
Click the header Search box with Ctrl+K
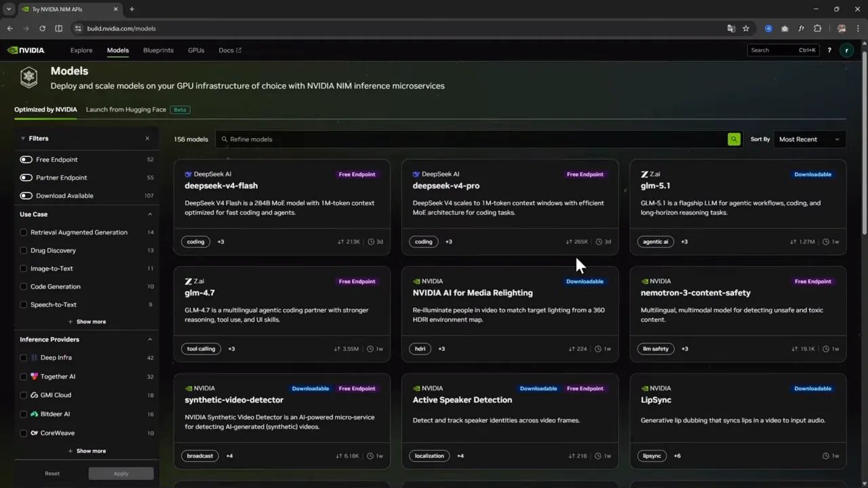783,50
